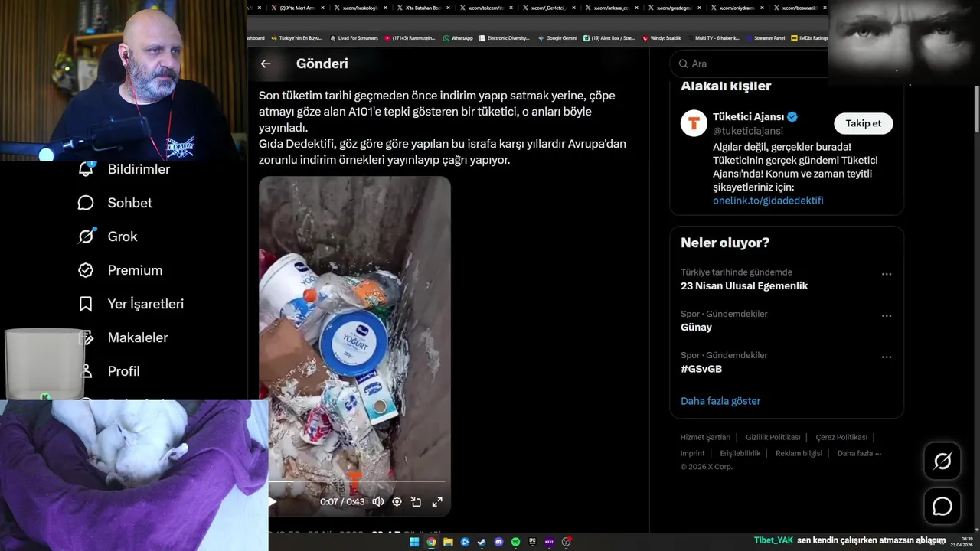Image resolution: width=980 pixels, height=551 pixels.
Task: Open more options for #GSvGB trend
Action: (x=887, y=357)
